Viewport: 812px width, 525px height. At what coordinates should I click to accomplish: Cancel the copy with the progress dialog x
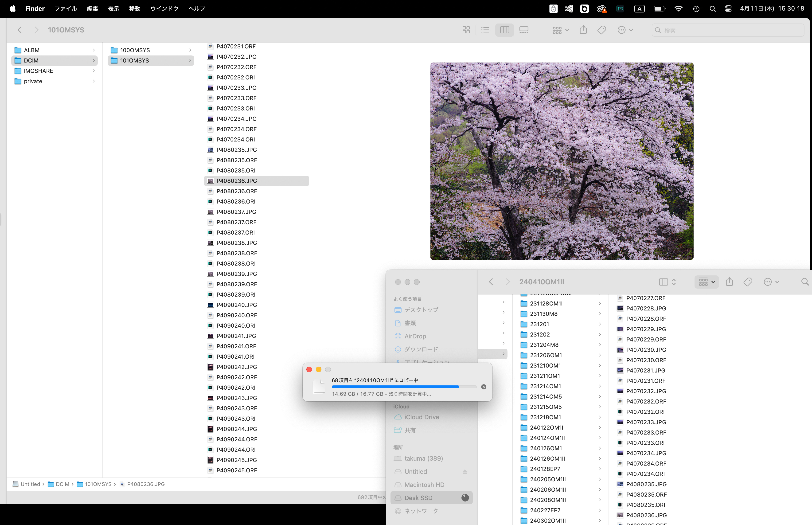coord(483,387)
